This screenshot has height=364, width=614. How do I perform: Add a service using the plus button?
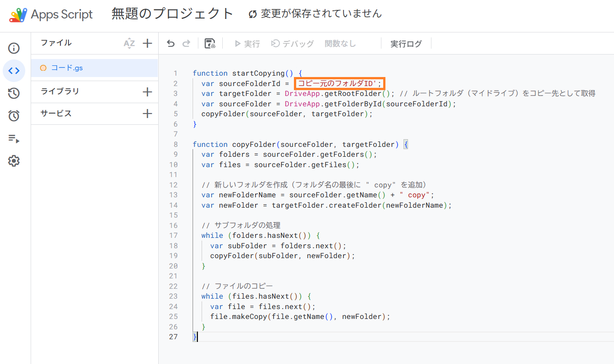pyautogui.click(x=147, y=114)
